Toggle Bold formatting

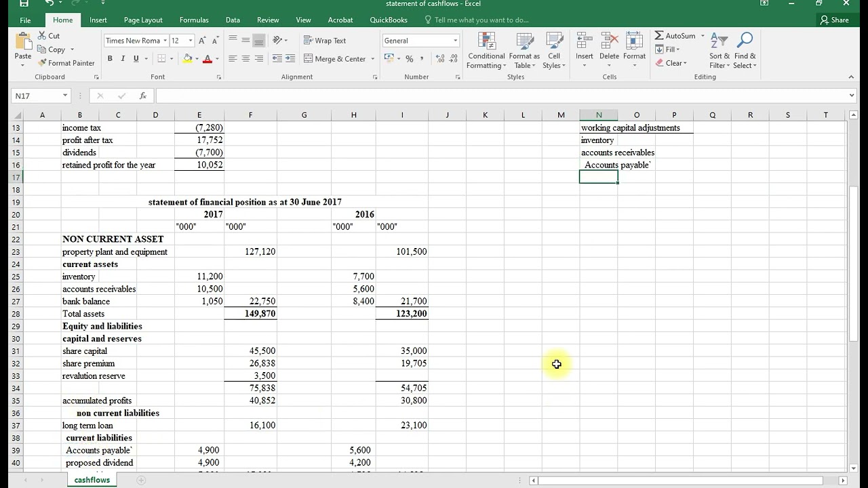pyautogui.click(x=110, y=59)
